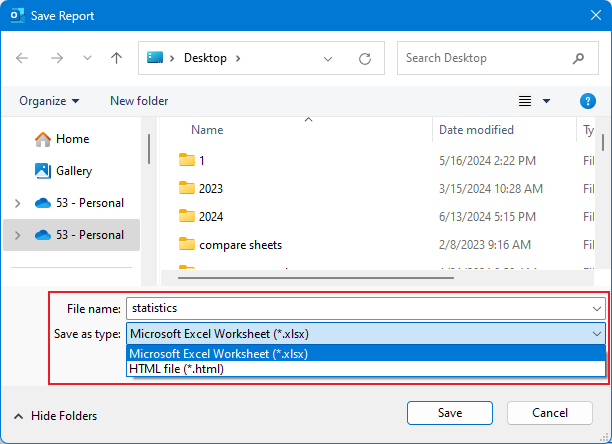Choose HTML file (*.html) from list
The height and width of the screenshot is (444, 612).
176,369
